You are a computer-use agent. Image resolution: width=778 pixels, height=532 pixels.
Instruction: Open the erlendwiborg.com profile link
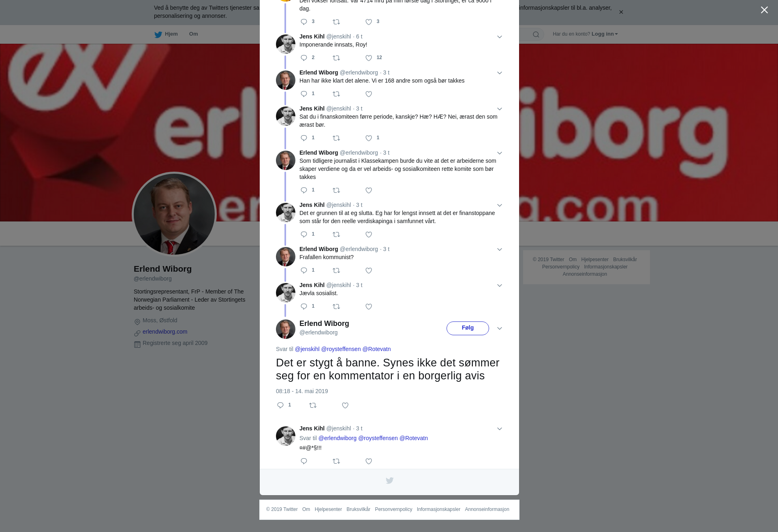point(165,332)
